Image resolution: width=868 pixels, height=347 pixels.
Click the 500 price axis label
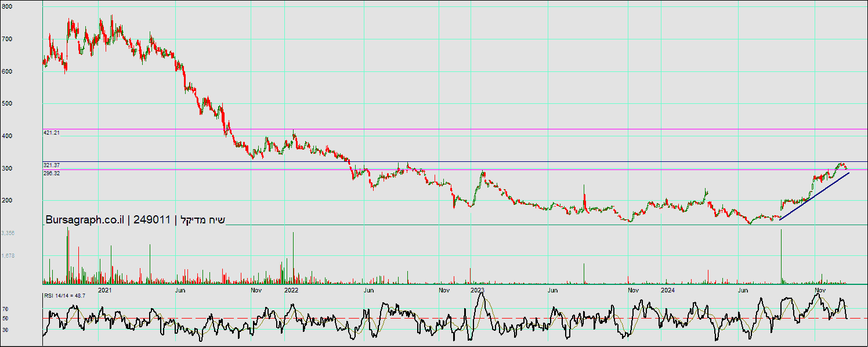pos(7,103)
